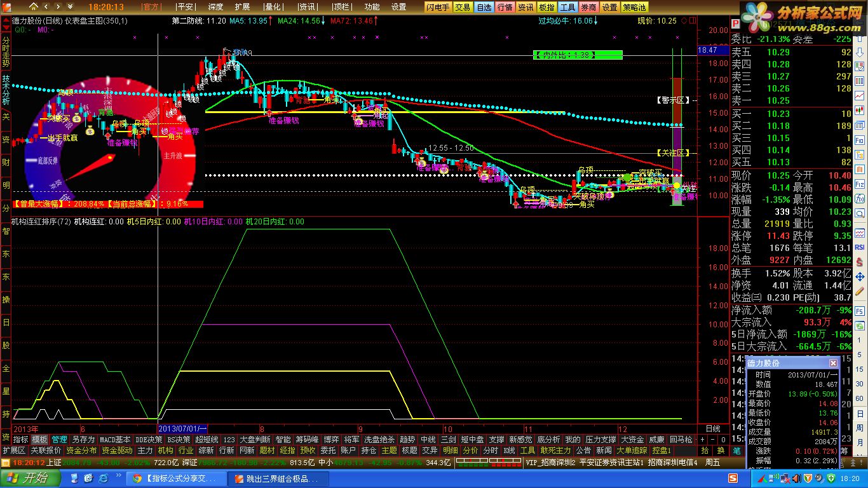Viewport: 868px width, 488px height.
Task: Click the plus zoom button beside 日线
Action: click(x=702, y=439)
